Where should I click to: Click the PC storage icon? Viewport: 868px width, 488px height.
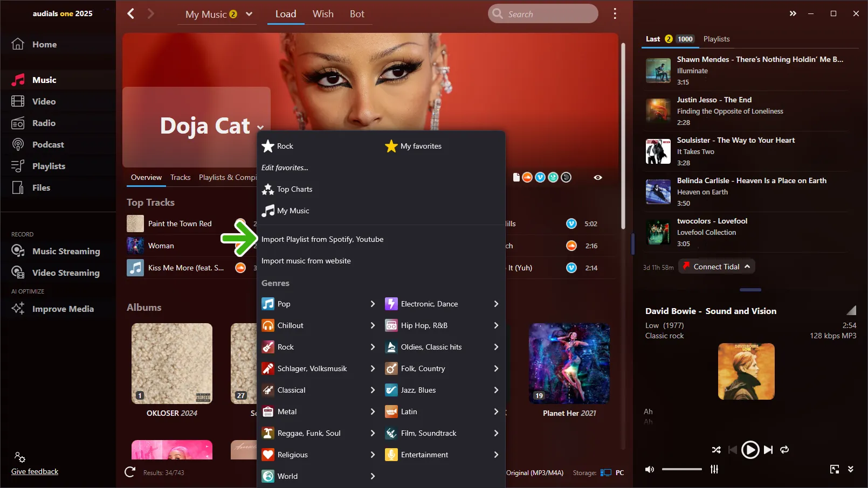[606, 472]
